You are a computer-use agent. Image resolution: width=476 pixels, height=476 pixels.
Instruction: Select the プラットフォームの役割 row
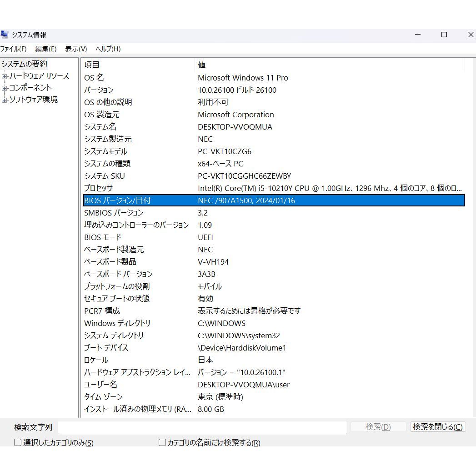274,286
